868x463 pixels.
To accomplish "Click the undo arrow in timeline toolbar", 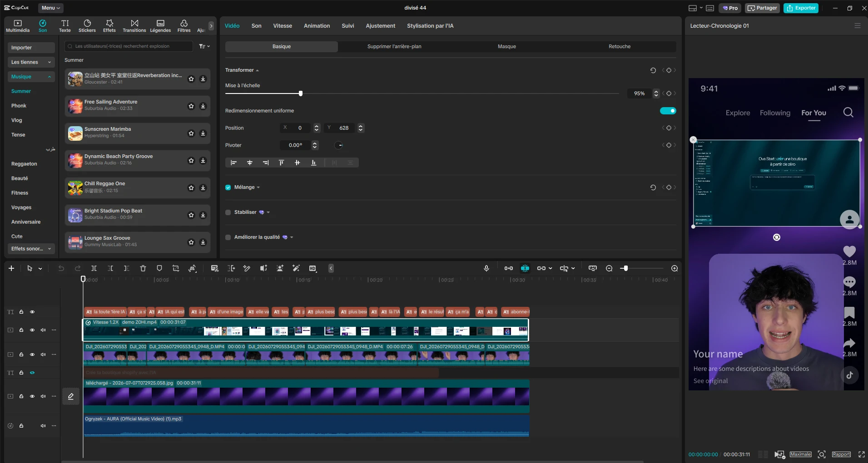I will (61, 268).
